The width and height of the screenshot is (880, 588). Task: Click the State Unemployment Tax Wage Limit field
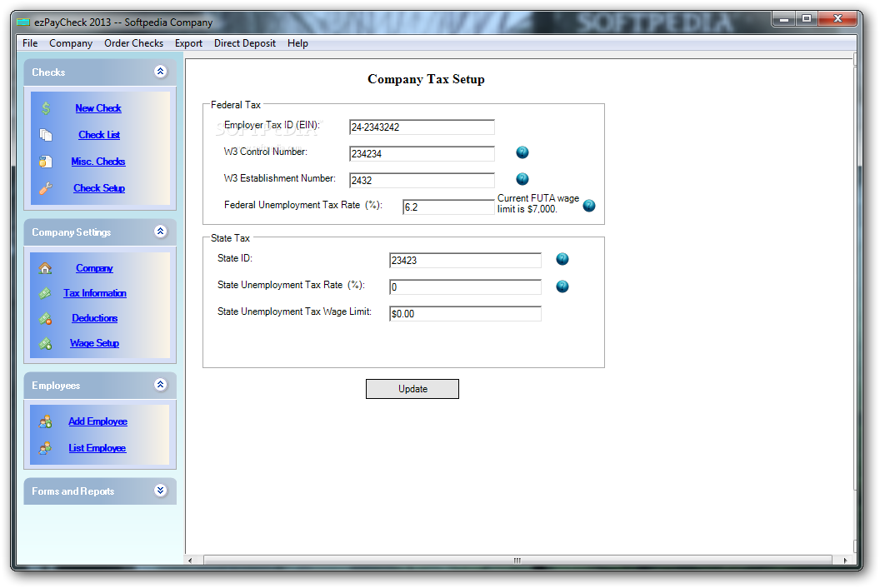[465, 314]
